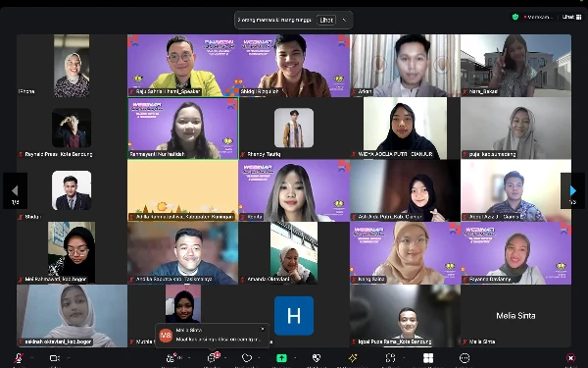Click the icon left of the grid icon
Viewport: 588px width, 368px height.
click(x=390, y=358)
